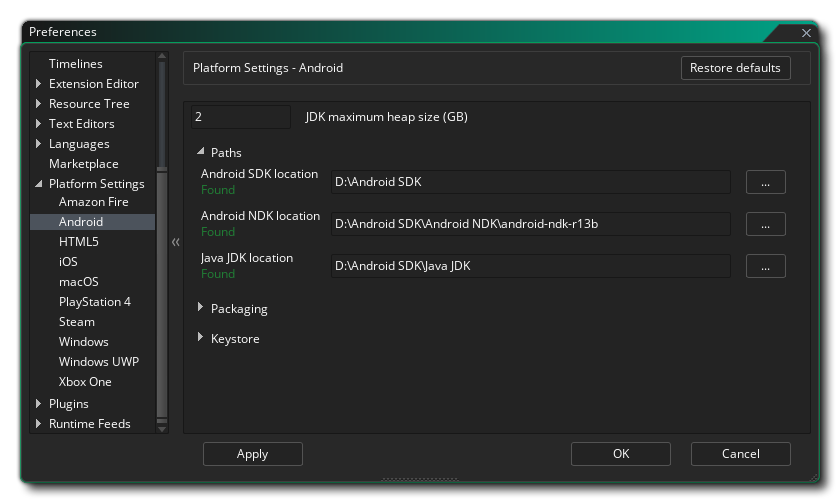Click the sidebar scroll up arrow
Viewport: 840px width, 503px height.
pos(162,56)
